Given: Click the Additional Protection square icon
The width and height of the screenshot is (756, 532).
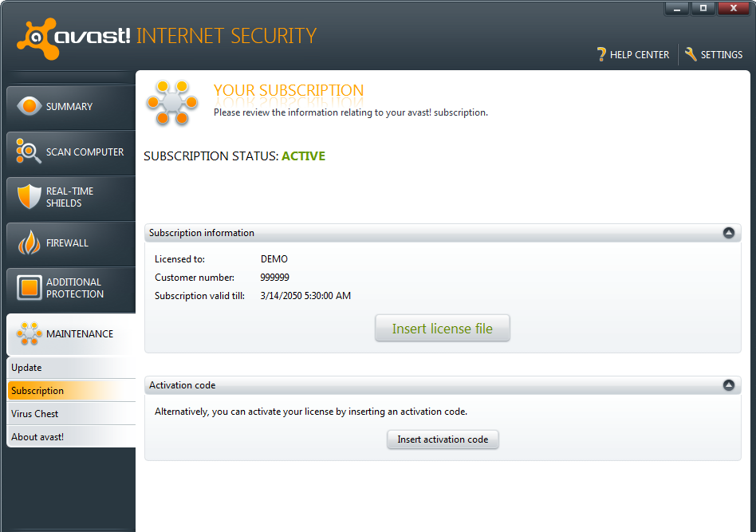Looking at the screenshot, I should 30,287.
